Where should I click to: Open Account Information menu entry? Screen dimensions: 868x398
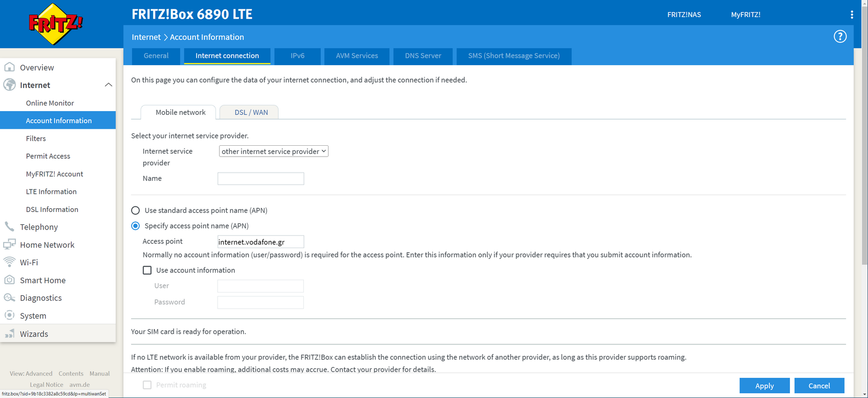tap(58, 120)
